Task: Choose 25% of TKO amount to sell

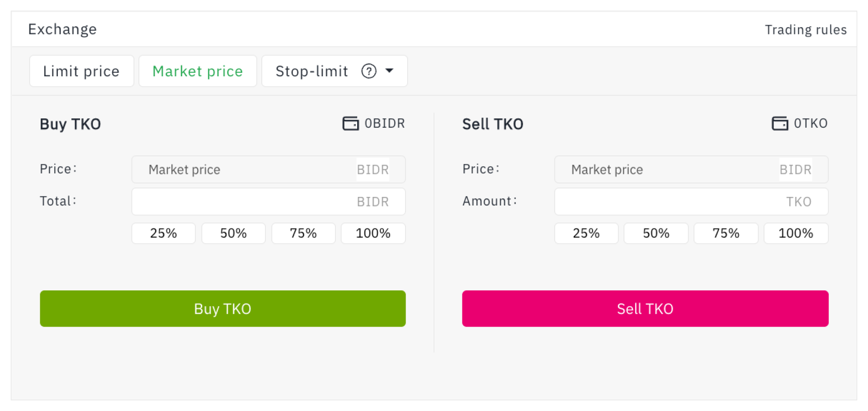Action: pos(586,233)
